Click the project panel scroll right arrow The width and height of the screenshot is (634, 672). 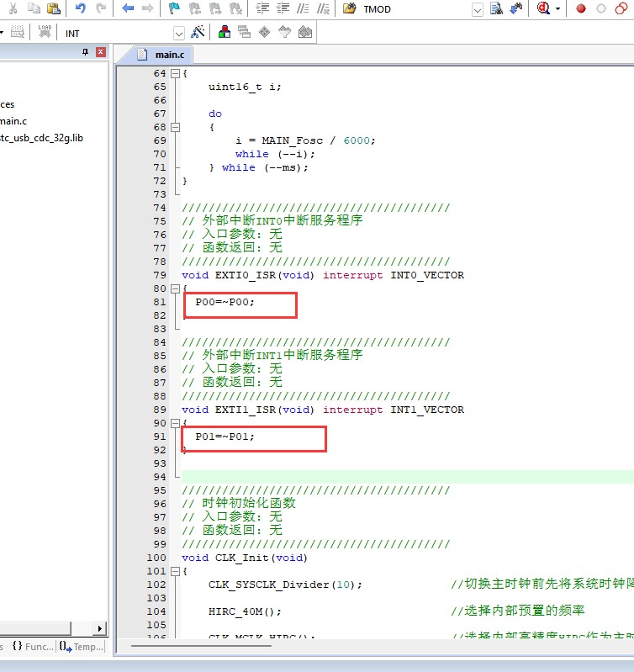[100, 629]
